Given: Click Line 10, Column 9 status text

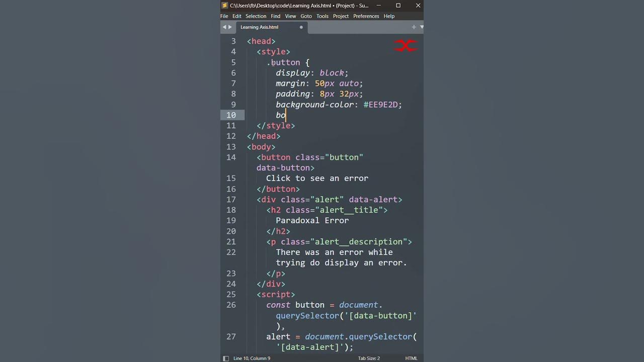Looking at the screenshot, I should (x=252, y=358).
